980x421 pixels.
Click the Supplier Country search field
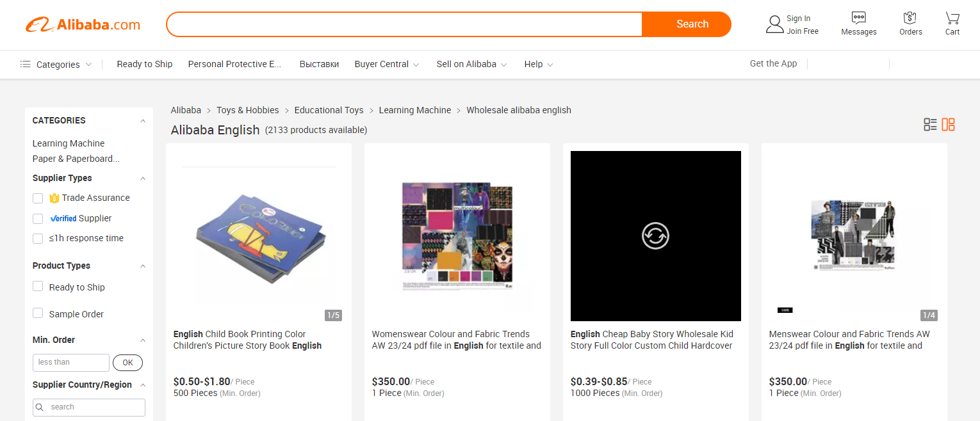pos(95,407)
